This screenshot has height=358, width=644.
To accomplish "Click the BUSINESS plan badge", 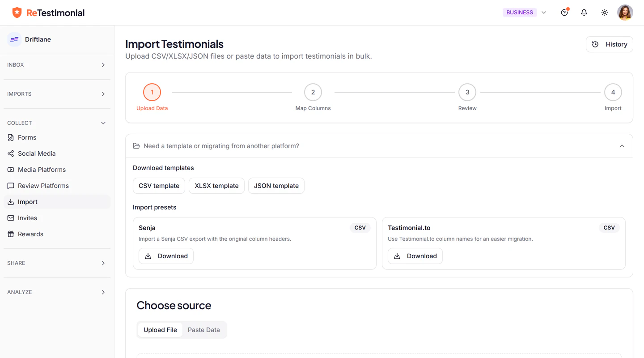I will tap(520, 13).
